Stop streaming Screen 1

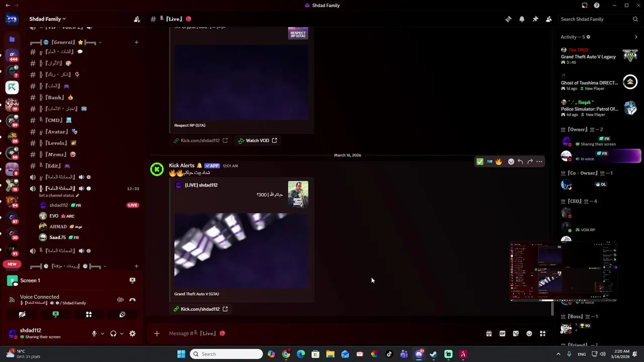(x=132, y=281)
